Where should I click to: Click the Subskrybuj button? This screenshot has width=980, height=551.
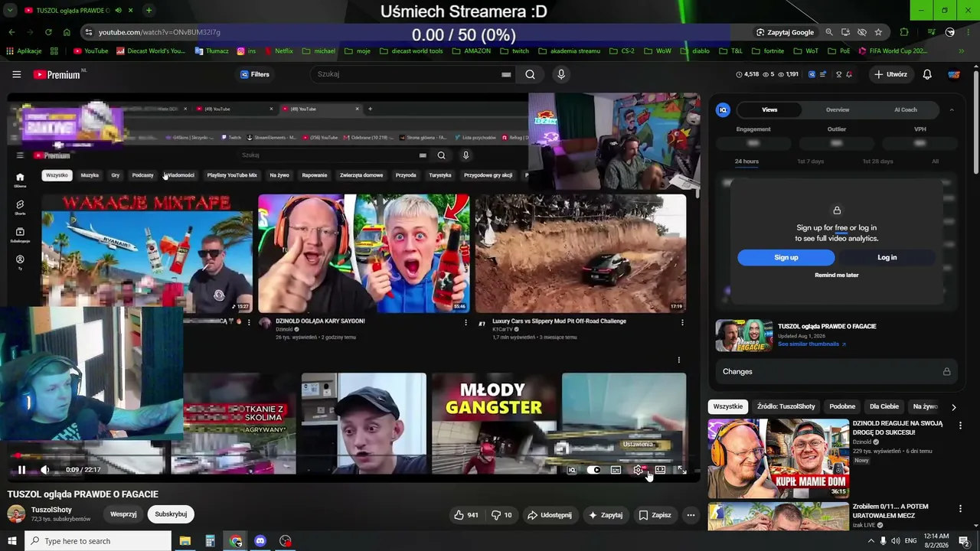(171, 514)
